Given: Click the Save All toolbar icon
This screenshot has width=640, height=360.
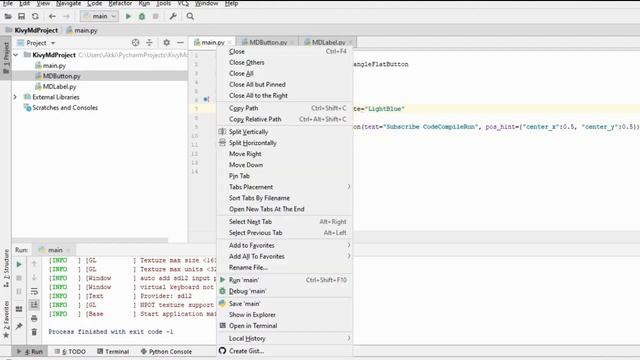Looking at the screenshot, I should tap(21, 16).
